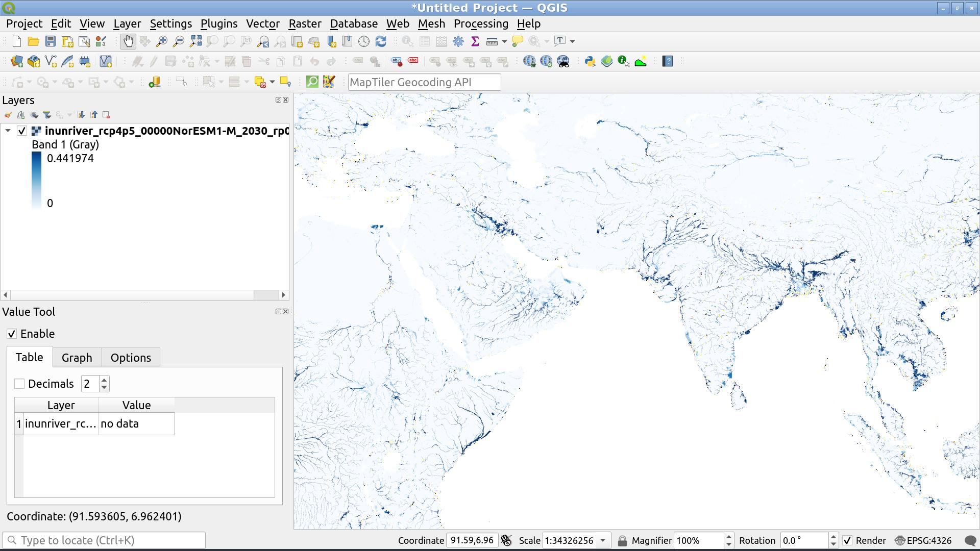Tick the Decimals checkbox
The image size is (980, 551).
19,384
